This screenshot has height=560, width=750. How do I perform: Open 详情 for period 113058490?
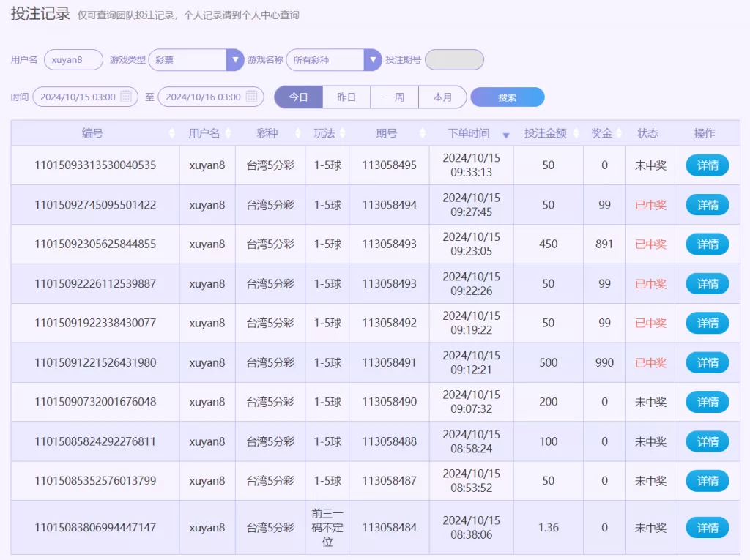(x=708, y=402)
